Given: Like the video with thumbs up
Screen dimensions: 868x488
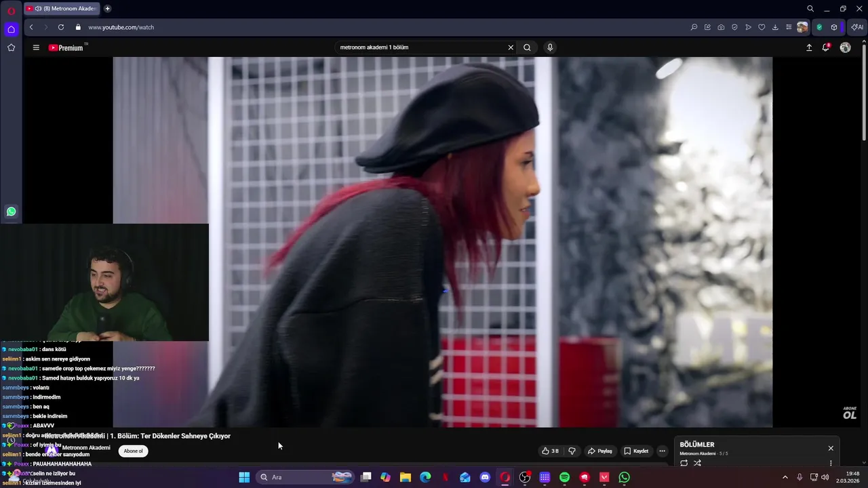Looking at the screenshot, I should click(550, 451).
